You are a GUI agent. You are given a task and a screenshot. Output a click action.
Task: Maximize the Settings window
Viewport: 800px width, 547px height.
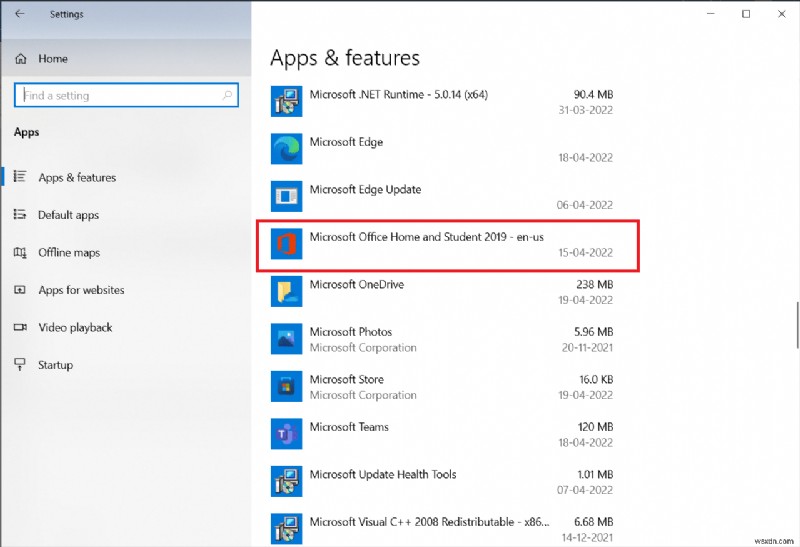tap(746, 14)
